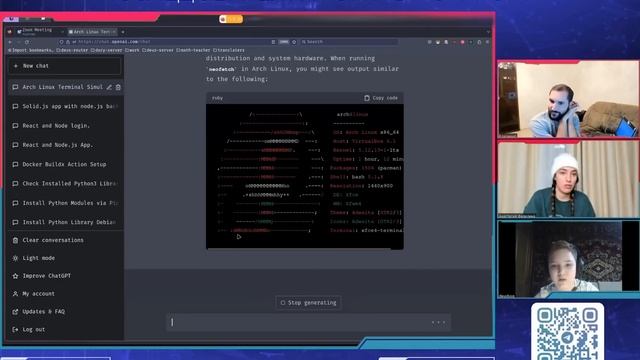
Task: Click the trash icon beside Clear conversations
Action: point(15,240)
